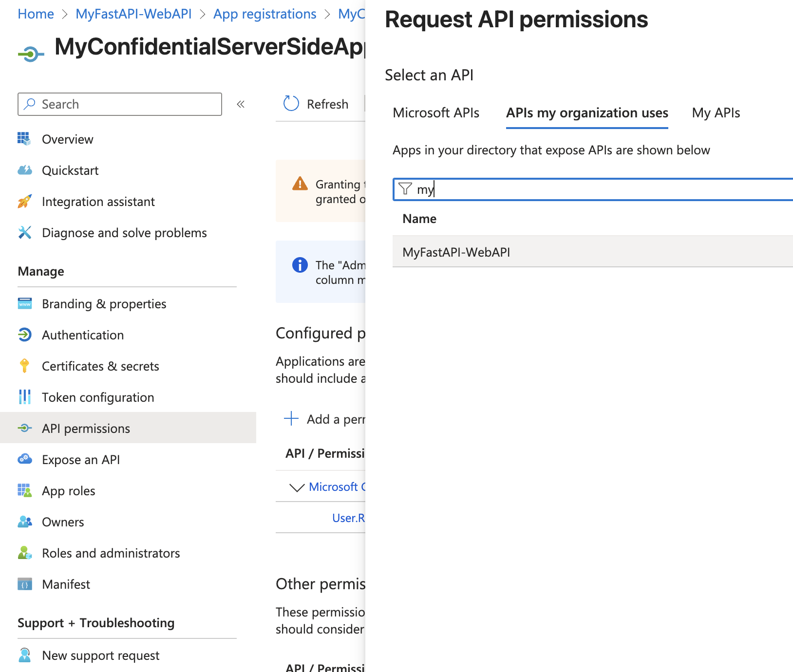Click the Integration assistant rocket icon

(x=24, y=202)
